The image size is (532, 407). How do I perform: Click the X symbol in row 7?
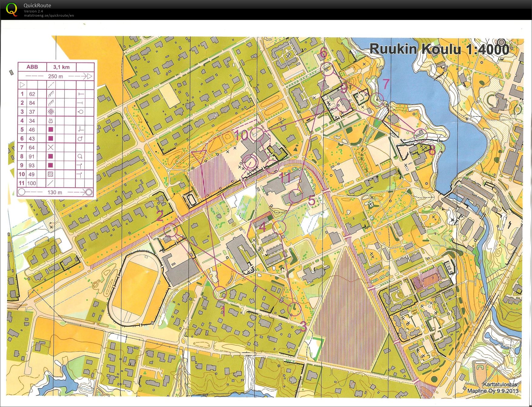[x=51, y=147]
